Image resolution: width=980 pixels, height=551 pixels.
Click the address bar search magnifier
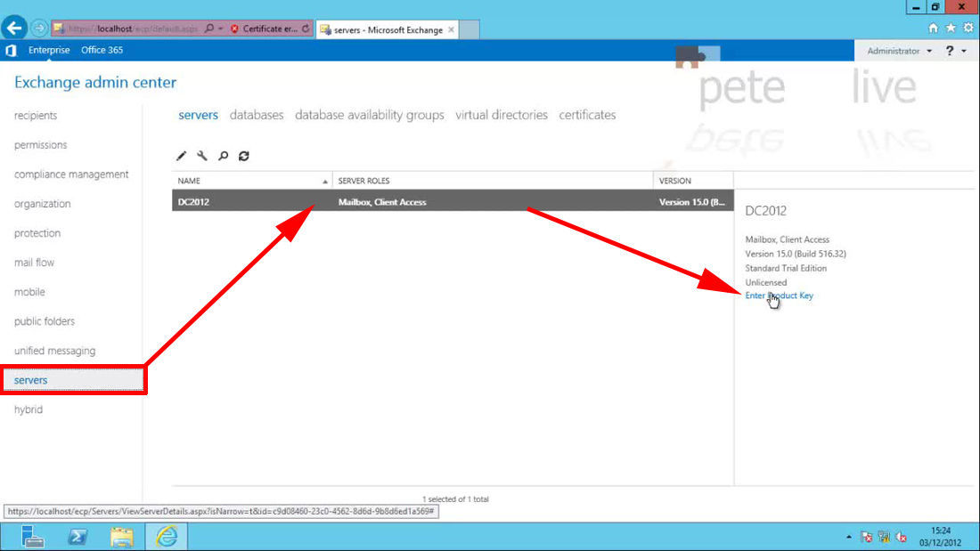click(209, 28)
